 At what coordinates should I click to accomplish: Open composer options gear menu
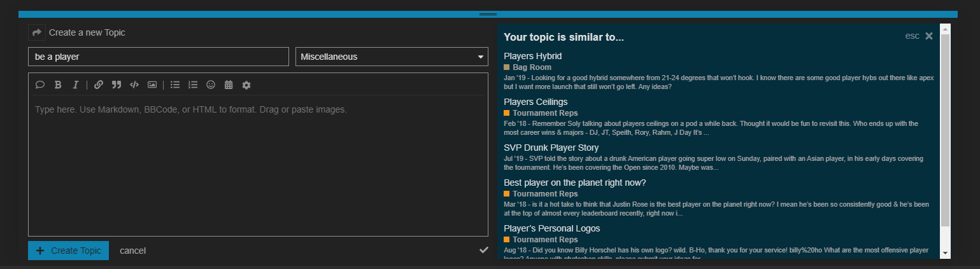[x=246, y=85]
